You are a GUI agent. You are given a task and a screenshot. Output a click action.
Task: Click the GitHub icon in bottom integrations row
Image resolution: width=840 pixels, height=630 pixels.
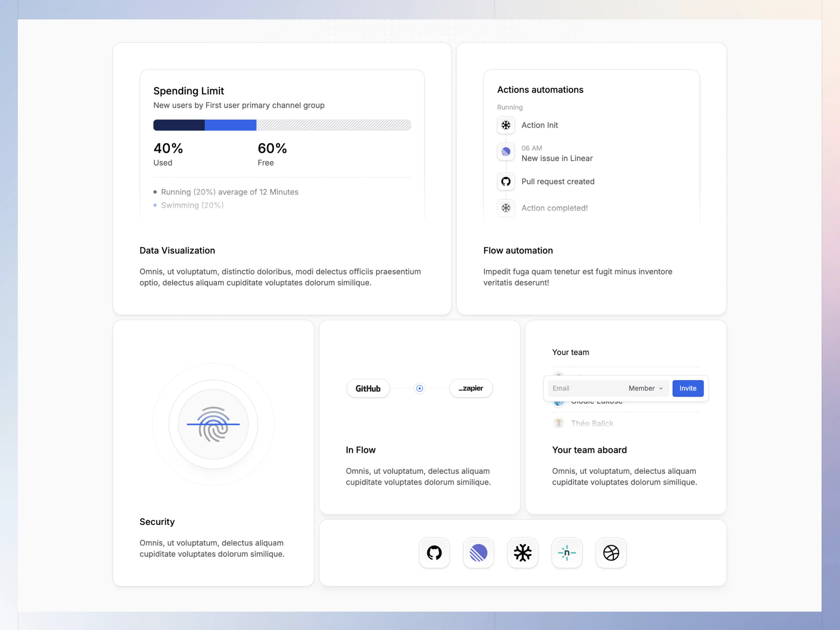click(x=434, y=553)
